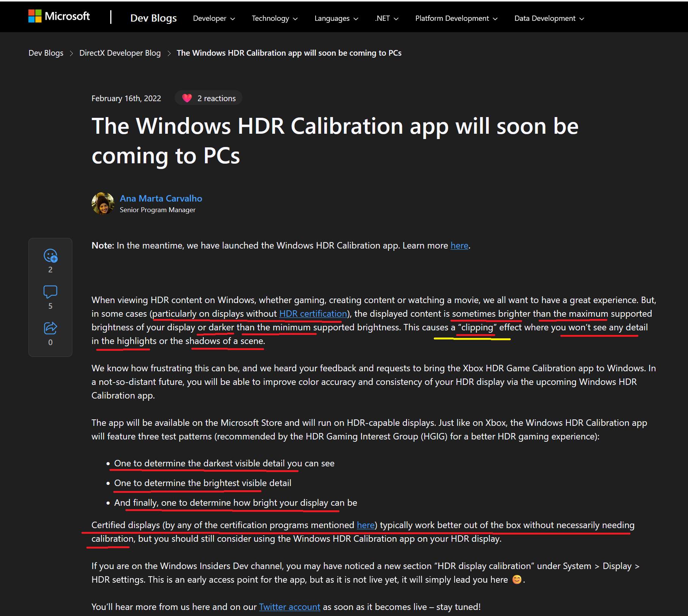688x616 pixels.
Task: Open the Languages dropdown
Action: tap(335, 18)
